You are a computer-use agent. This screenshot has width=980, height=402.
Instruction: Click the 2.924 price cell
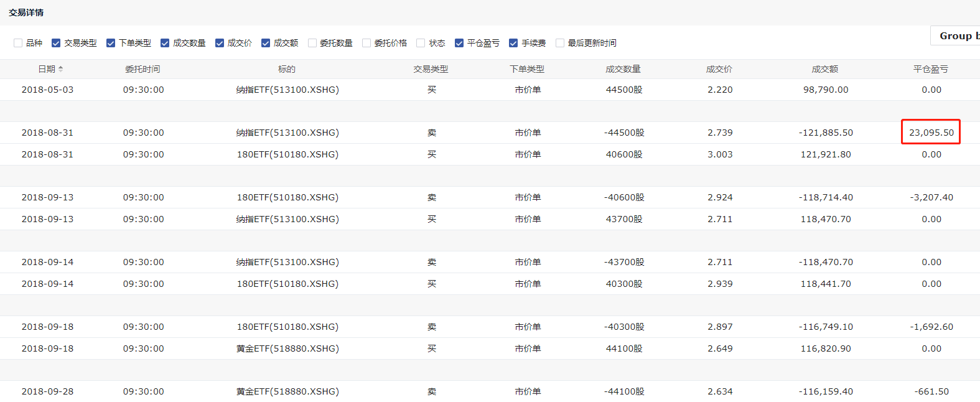point(720,197)
